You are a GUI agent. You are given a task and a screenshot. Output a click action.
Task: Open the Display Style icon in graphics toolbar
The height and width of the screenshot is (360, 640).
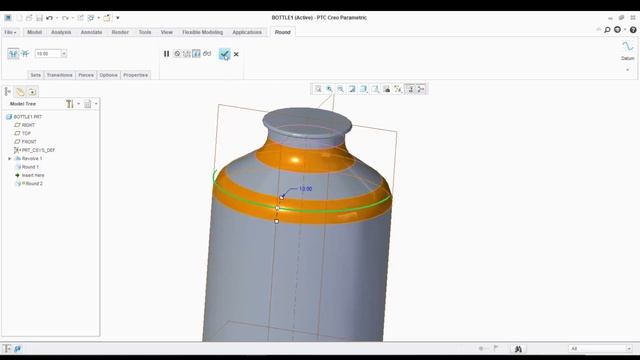363,89
